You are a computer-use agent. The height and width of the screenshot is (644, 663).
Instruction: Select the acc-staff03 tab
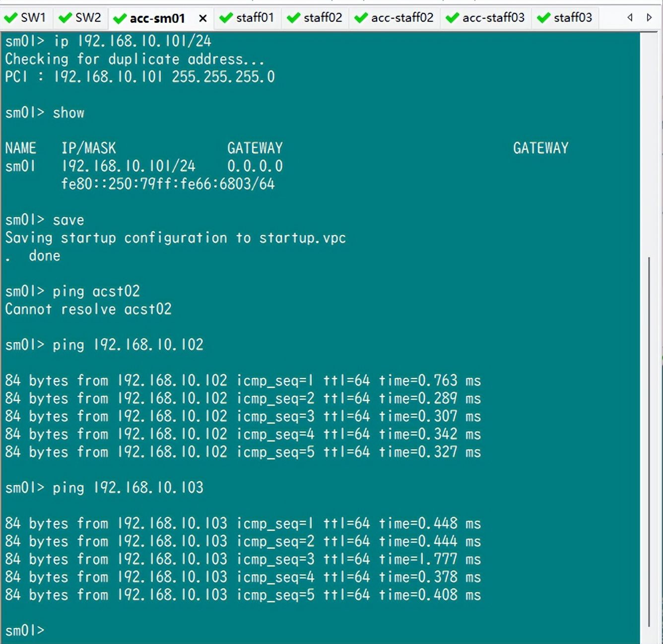pyautogui.click(x=493, y=18)
